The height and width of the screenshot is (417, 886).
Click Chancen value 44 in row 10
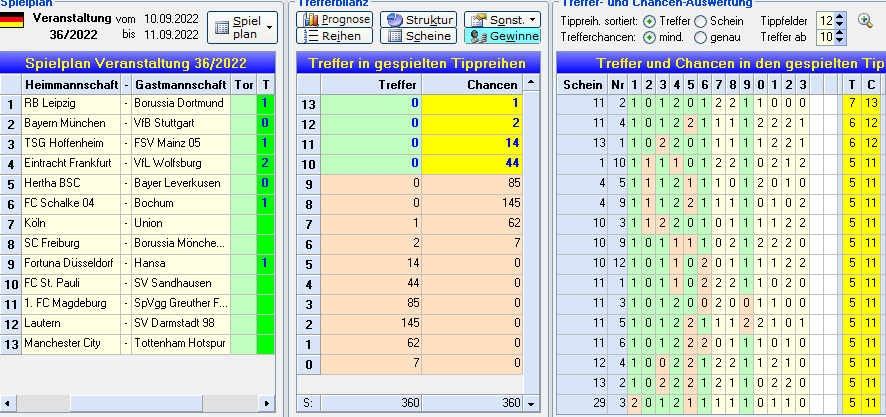click(x=472, y=164)
